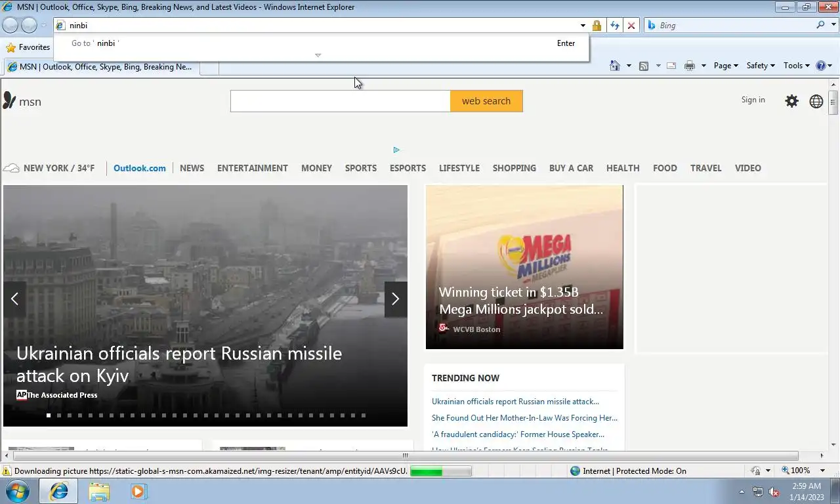Open the Mega Millions jackpot story
This screenshot has height=504, width=840.
[524, 267]
